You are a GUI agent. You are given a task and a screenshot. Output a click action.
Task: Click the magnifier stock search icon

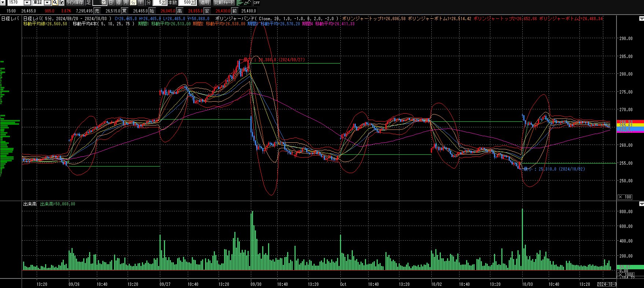[55, 3]
